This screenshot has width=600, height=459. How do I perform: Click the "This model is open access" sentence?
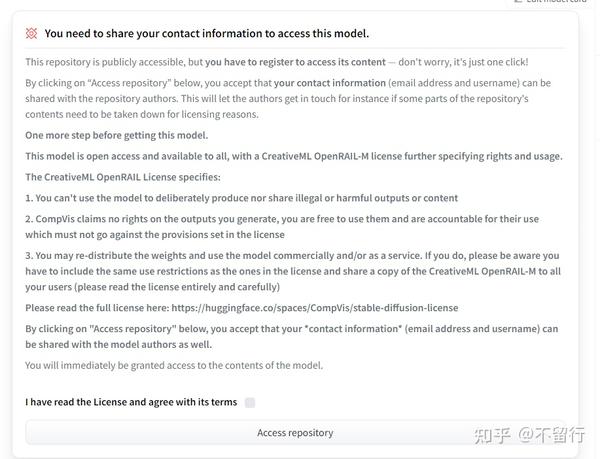294,156
